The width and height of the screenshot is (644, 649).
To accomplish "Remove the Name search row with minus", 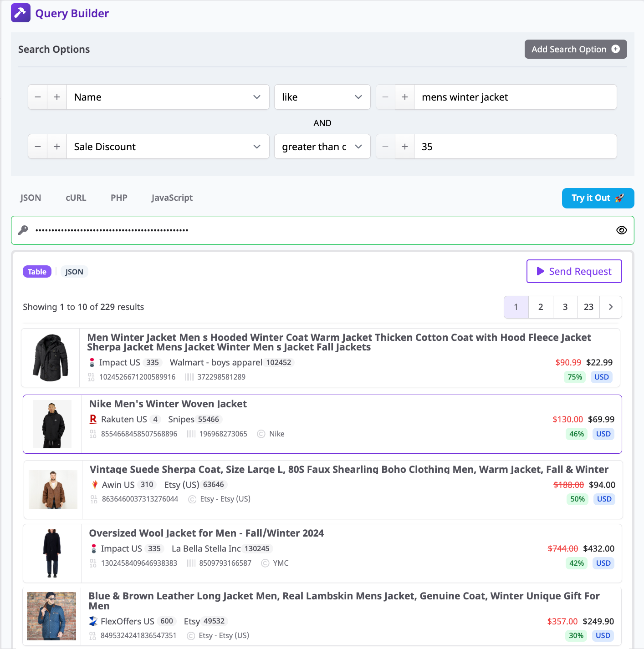I will coord(38,97).
